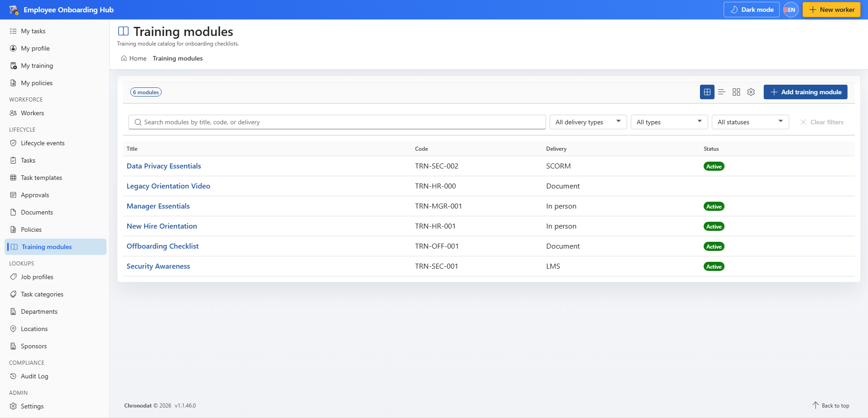The width and height of the screenshot is (868, 418).
Task: Toggle Dark mode
Action: (x=751, y=10)
